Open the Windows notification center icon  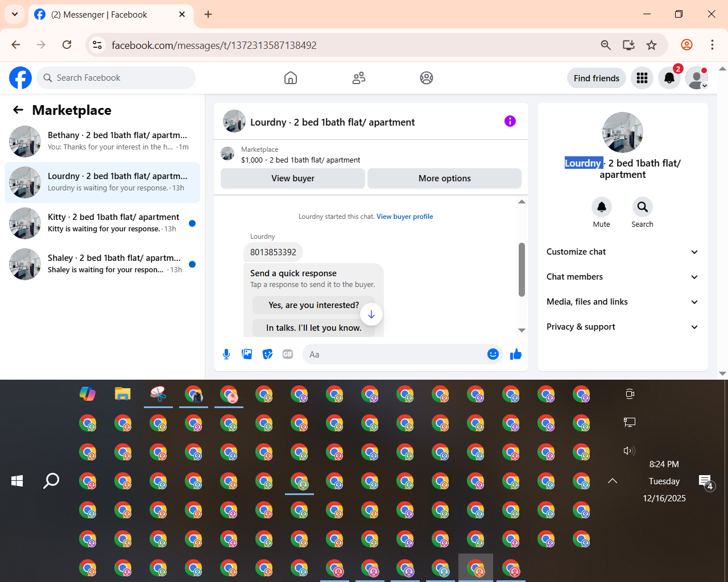point(705,481)
